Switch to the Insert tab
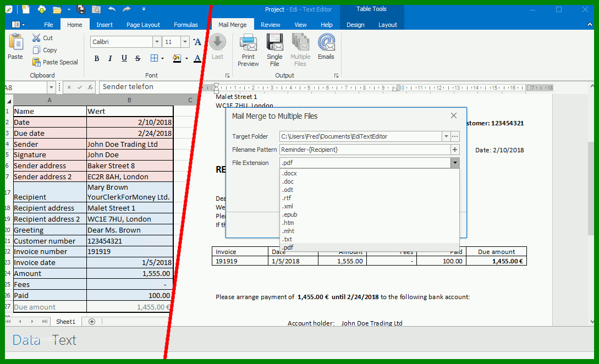599x364 pixels. [x=105, y=24]
